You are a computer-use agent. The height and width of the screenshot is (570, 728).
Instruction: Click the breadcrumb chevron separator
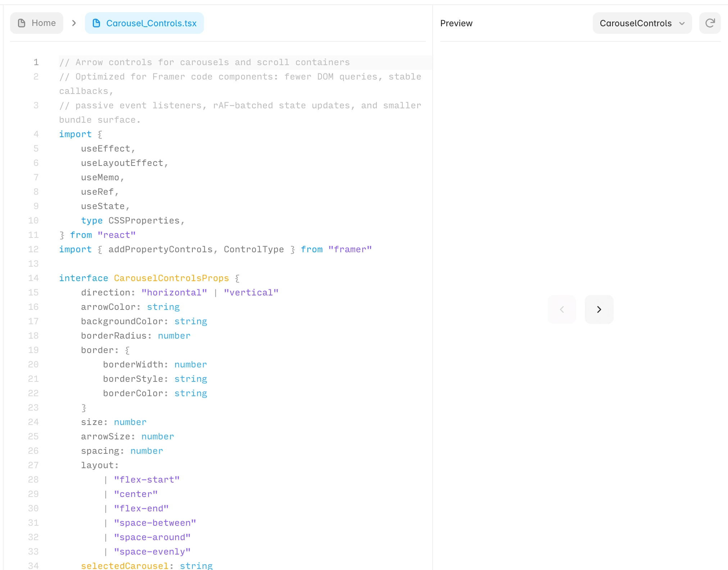74,23
